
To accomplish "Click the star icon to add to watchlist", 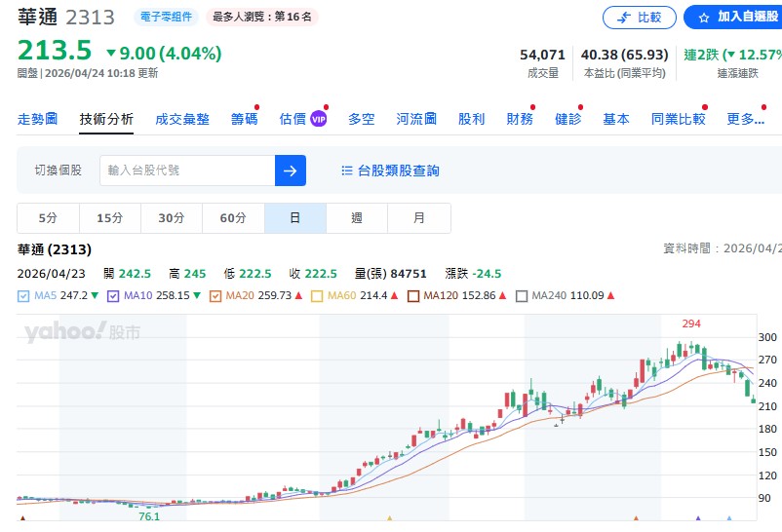I will (703, 18).
